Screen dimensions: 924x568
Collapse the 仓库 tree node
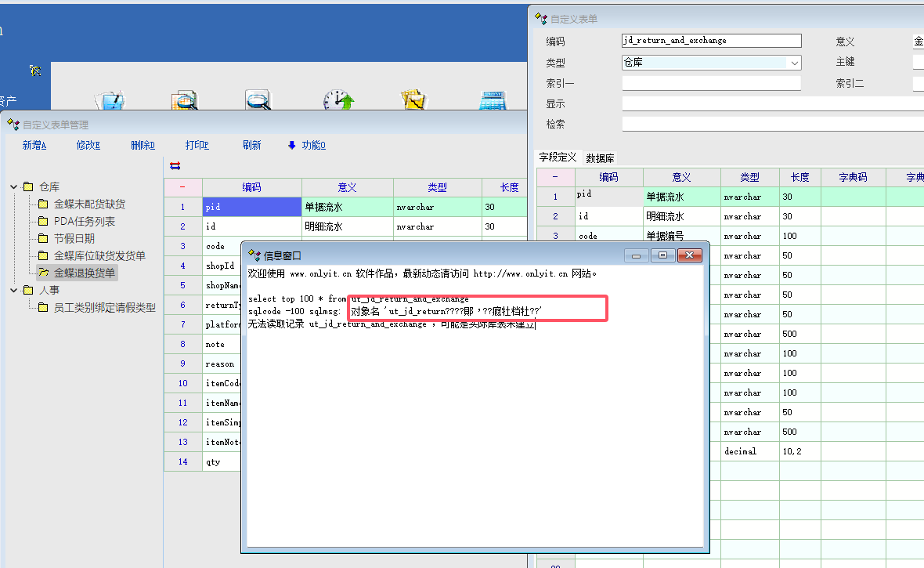pos(14,186)
